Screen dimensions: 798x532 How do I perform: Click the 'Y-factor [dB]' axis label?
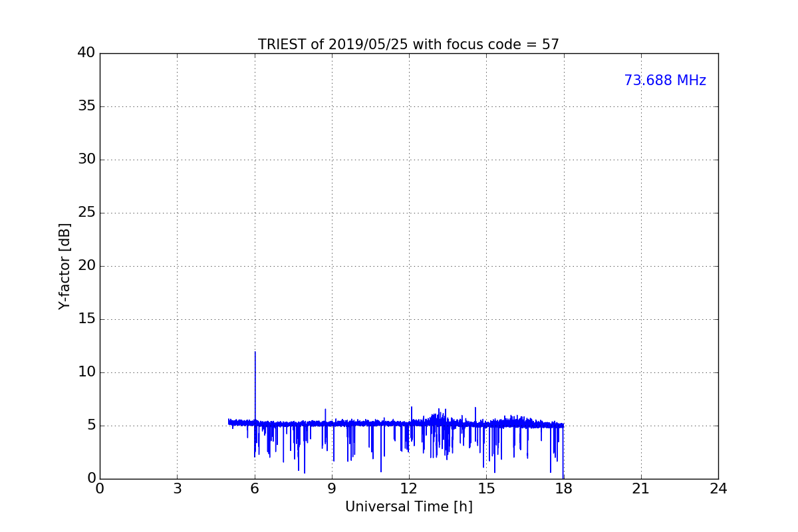click(65, 266)
